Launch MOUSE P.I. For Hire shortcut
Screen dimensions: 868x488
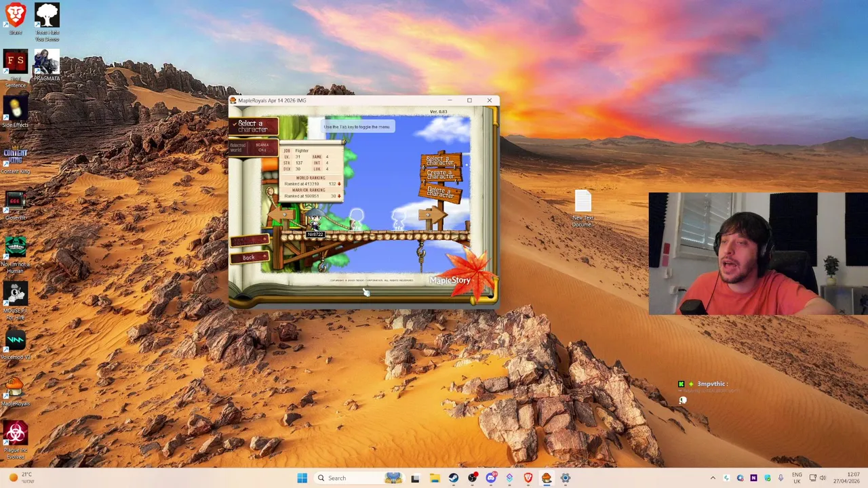point(16,301)
